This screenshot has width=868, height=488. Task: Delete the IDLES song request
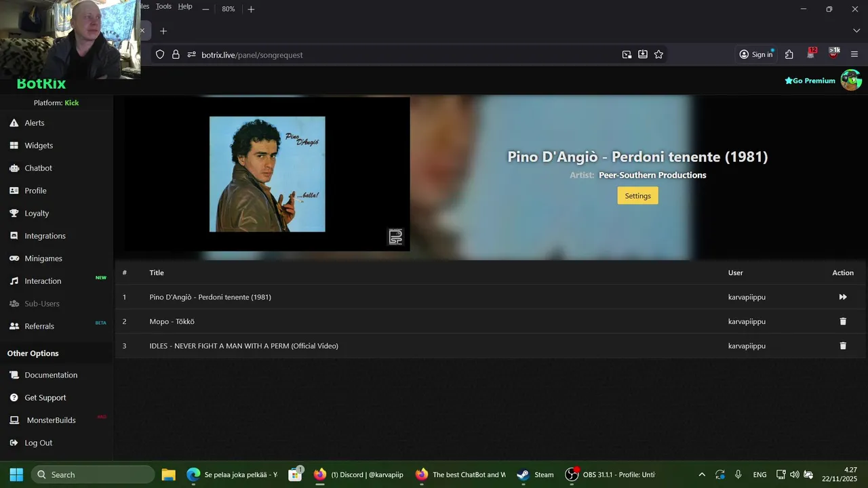[x=843, y=346]
